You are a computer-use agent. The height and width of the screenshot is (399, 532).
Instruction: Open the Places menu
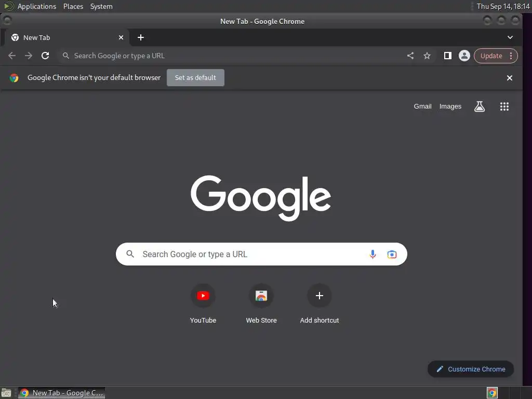point(73,6)
